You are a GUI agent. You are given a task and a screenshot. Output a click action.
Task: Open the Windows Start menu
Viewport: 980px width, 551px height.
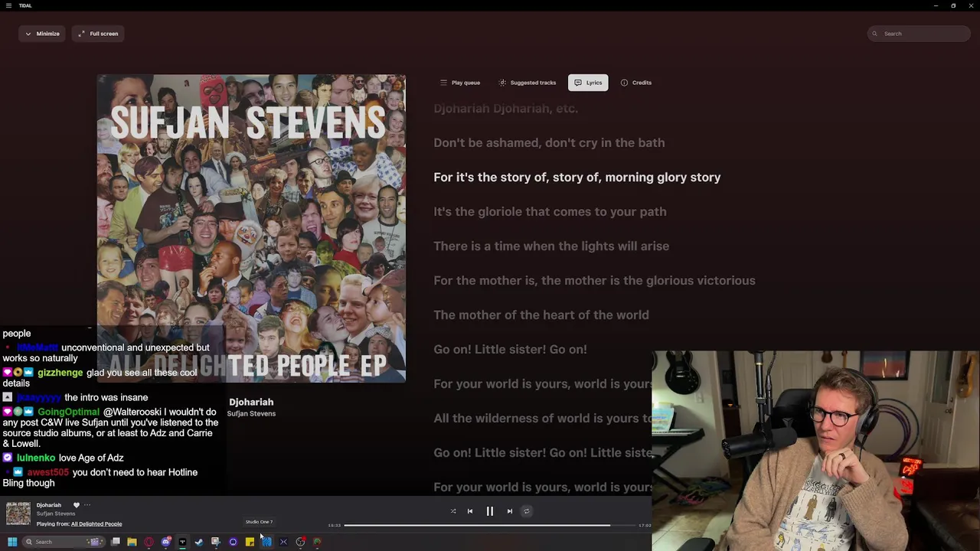12,542
